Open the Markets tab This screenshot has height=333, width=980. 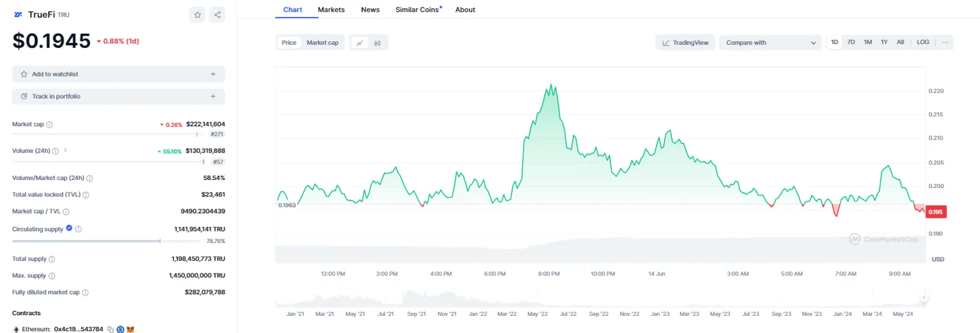pos(331,10)
